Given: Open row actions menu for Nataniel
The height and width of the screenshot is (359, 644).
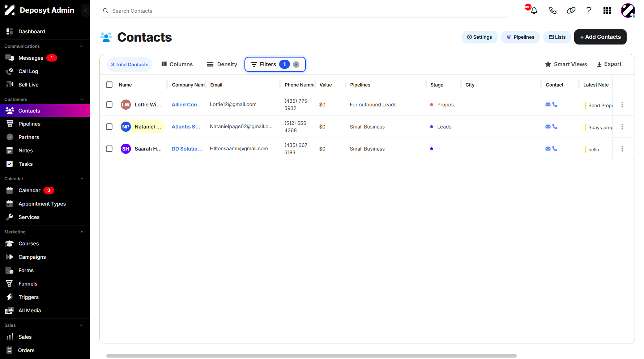Looking at the screenshot, I should (622, 127).
